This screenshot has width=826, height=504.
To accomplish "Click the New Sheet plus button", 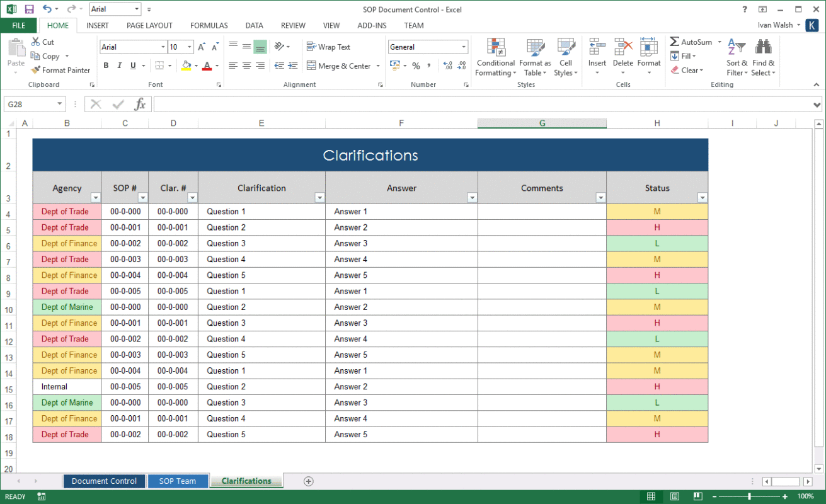I will [x=308, y=481].
